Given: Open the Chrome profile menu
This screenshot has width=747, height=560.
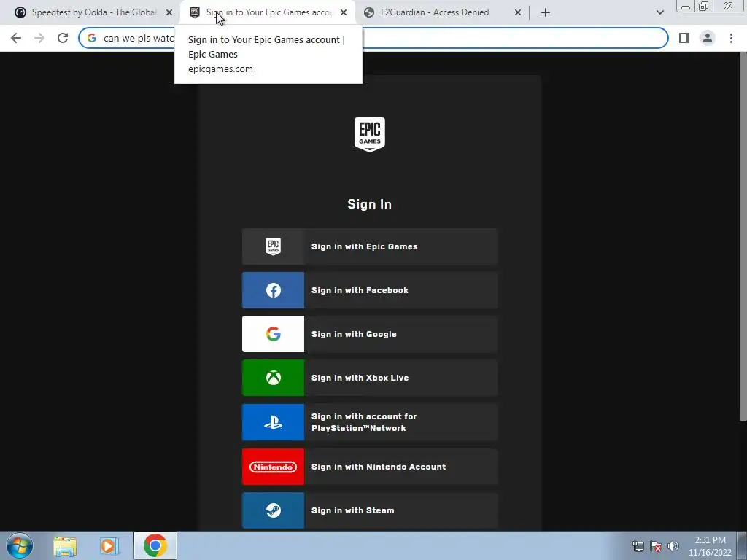Looking at the screenshot, I should (708, 38).
